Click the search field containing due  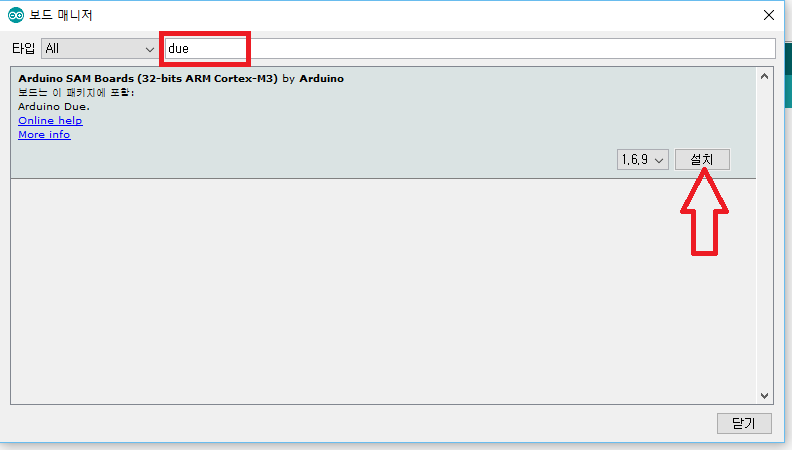470,48
